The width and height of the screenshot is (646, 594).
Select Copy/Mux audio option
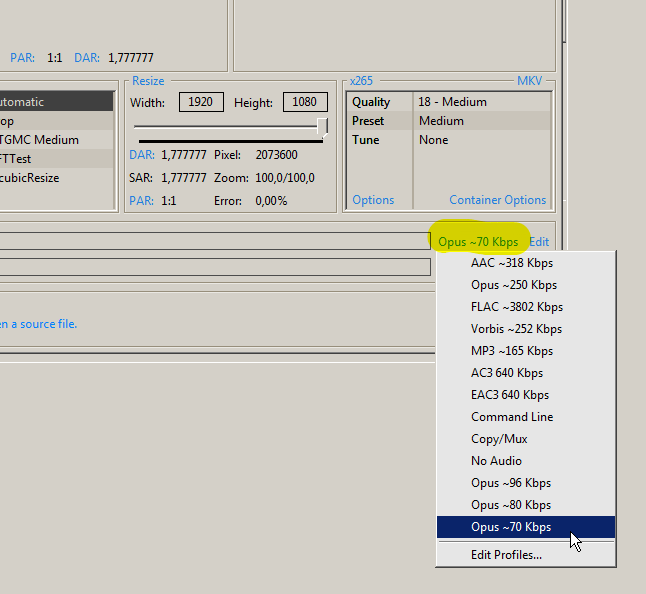click(526, 439)
